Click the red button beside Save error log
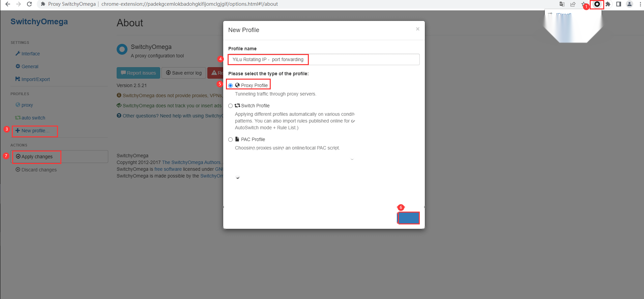This screenshot has width=644, height=299. click(x=215, y=73)
